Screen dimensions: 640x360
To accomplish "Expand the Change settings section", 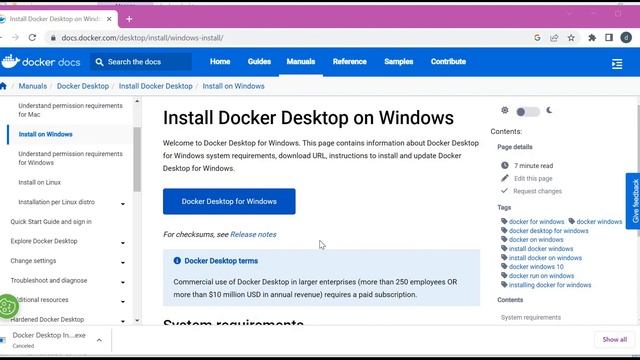I will pyautogui.click(x=123, y=262).
